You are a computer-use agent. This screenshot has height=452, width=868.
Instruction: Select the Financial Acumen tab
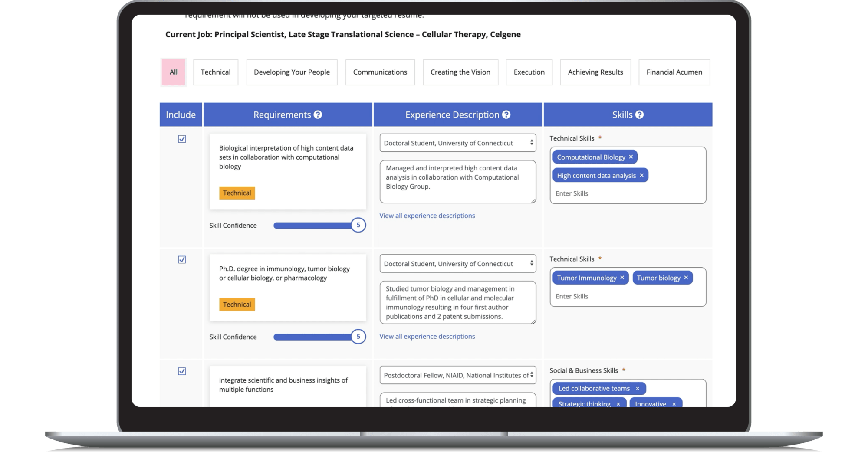(x=674, y=72)
